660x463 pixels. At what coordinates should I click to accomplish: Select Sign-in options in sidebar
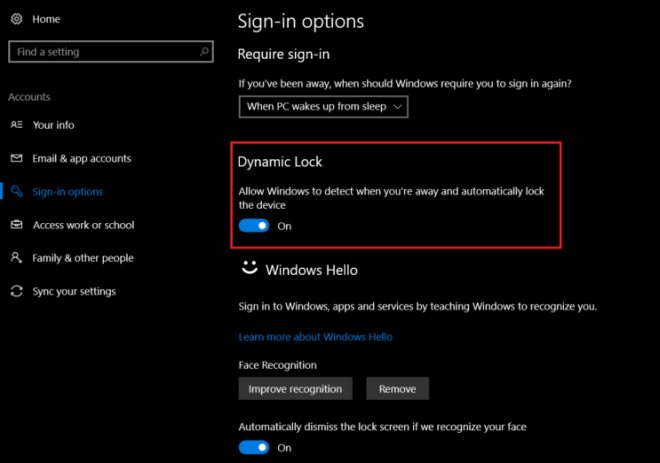67,192
